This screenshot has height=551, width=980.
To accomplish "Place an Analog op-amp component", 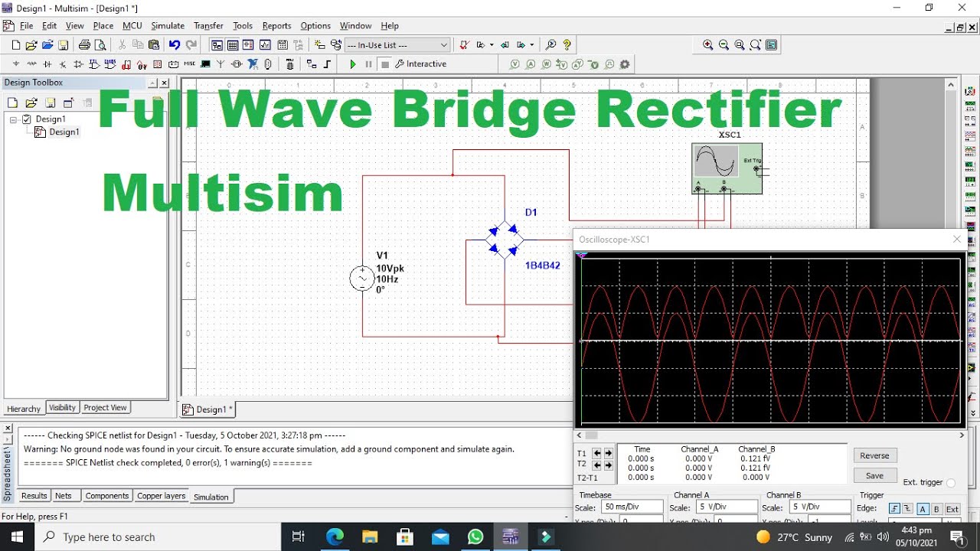I will click(79, 64).
